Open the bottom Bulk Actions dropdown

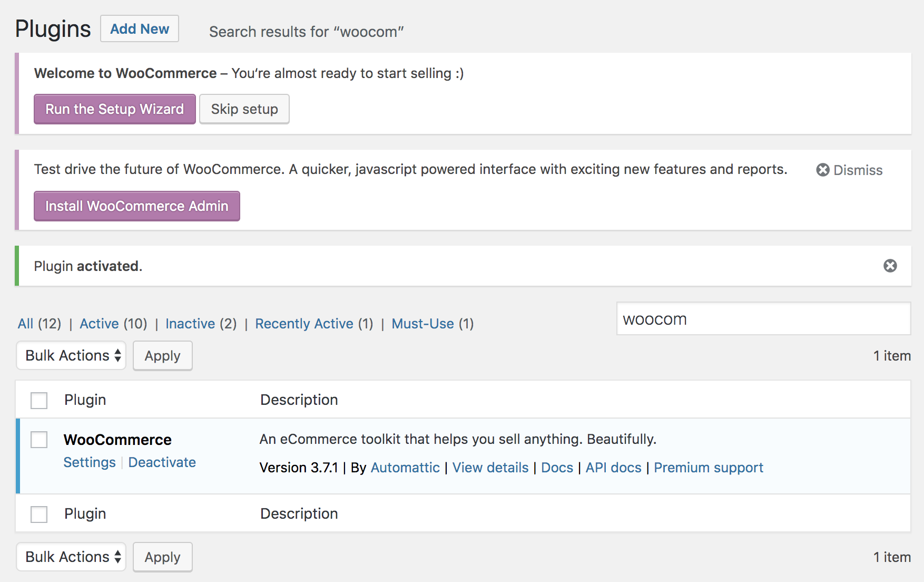(71, 557)
